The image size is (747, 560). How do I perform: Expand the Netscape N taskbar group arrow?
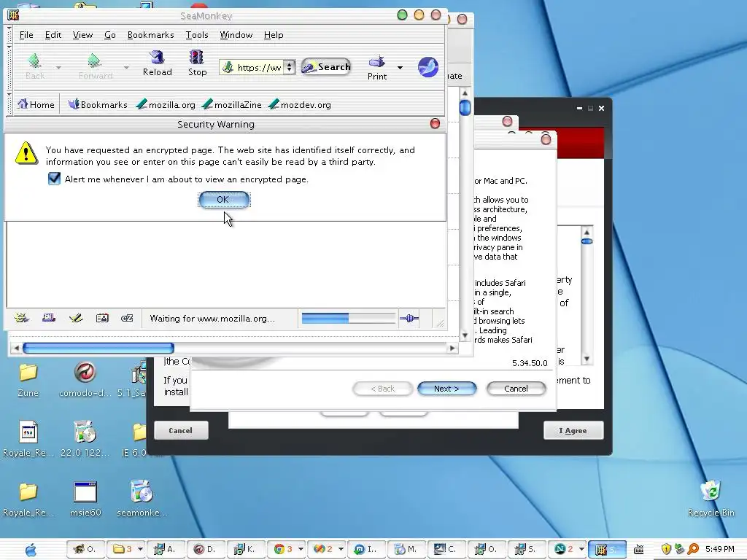point(581,549)
